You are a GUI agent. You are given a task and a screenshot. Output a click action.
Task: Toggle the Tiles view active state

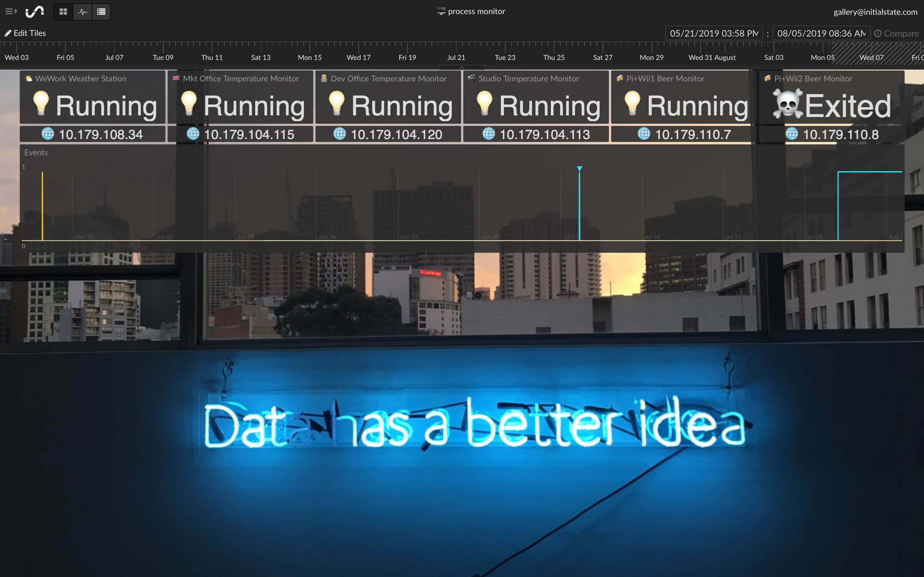pos(63,12)
